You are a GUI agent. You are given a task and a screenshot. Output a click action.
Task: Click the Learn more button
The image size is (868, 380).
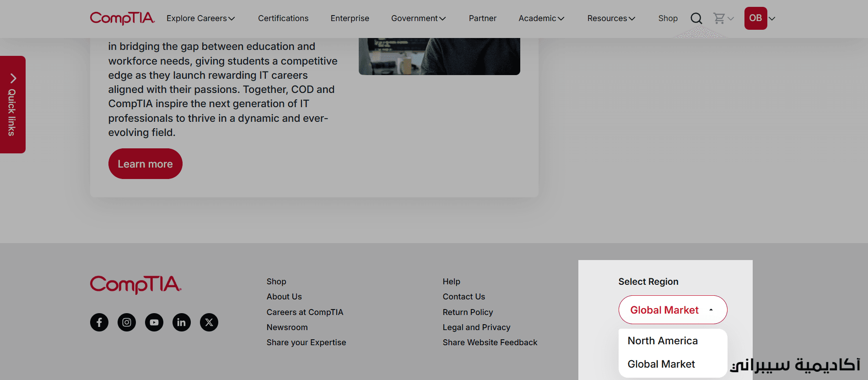pyautogui.click(x=146, y=163)
